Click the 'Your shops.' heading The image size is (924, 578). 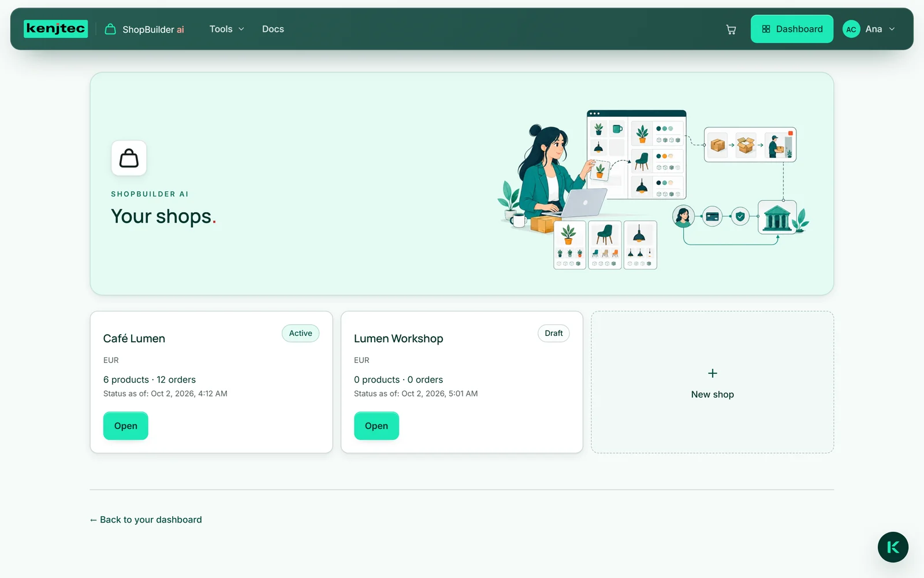pyautogui.click(x=163, y=216)
